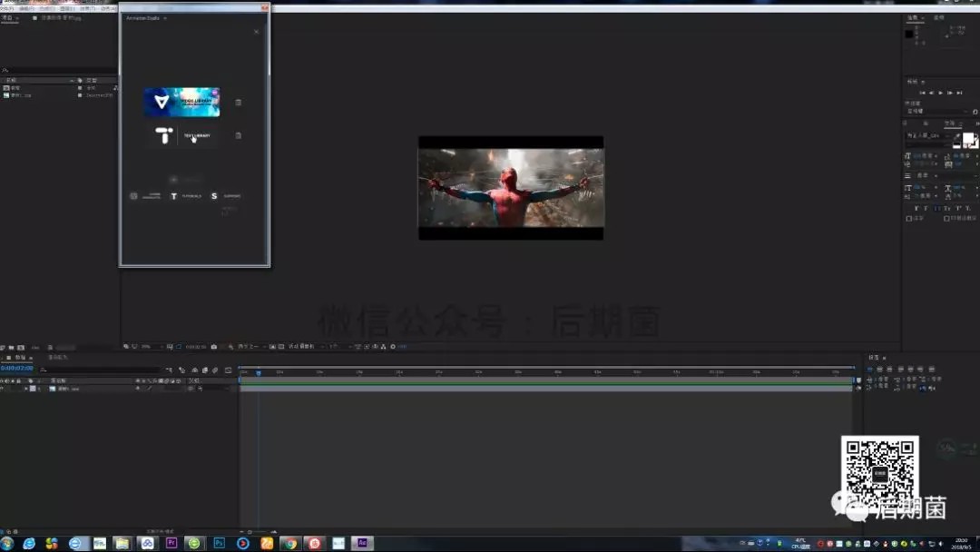The image size is (980, 552).
Task: Open Google Chrome from the taskbar
Action: (x=290, y=543)
